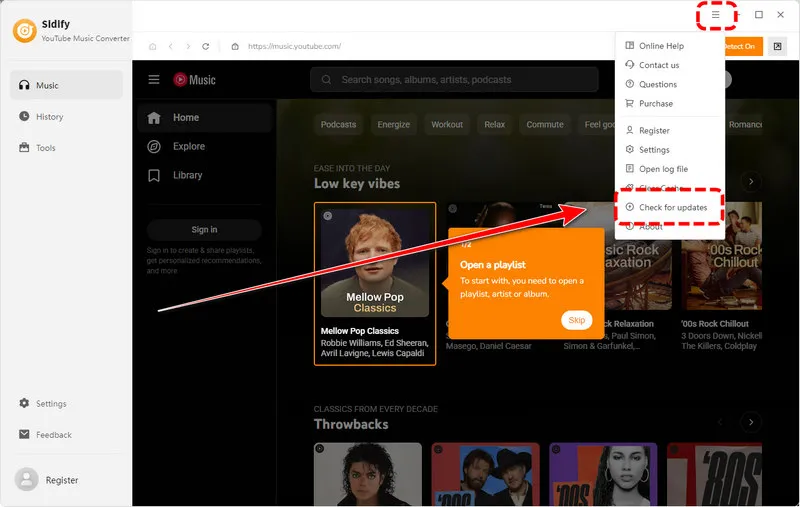Image resolution: width=800 pixels, height=507 pixels.
Task: Open Home in YouTube Music navigation
Action: pyautogui.click(x=204, y=118)
